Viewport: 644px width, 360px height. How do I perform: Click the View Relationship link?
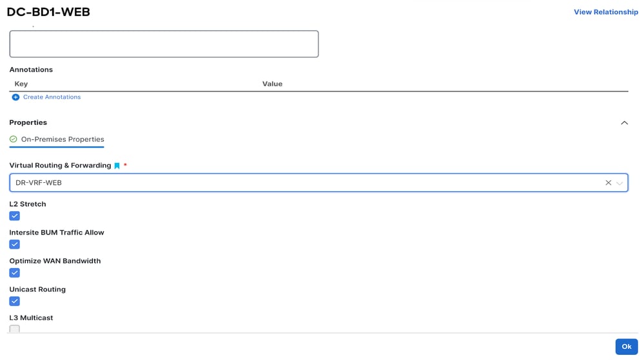pyautogui.click(x=606, y=12)
